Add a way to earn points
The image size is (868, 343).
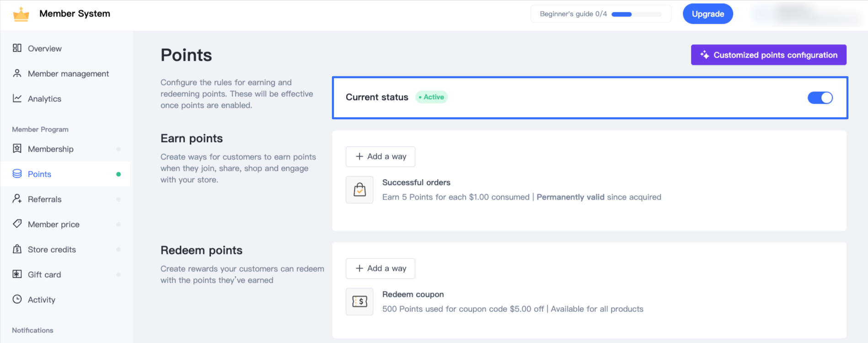click(380, 157)
